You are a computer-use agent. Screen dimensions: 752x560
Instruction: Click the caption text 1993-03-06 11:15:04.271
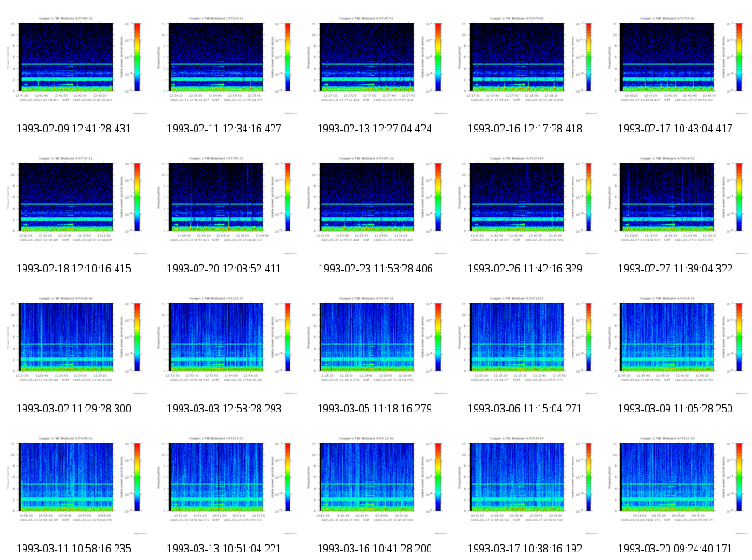pos(525,409)
